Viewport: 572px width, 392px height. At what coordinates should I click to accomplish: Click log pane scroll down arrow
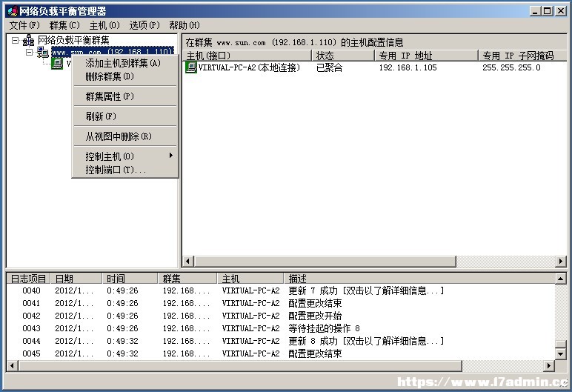click(x=560, y=353)
